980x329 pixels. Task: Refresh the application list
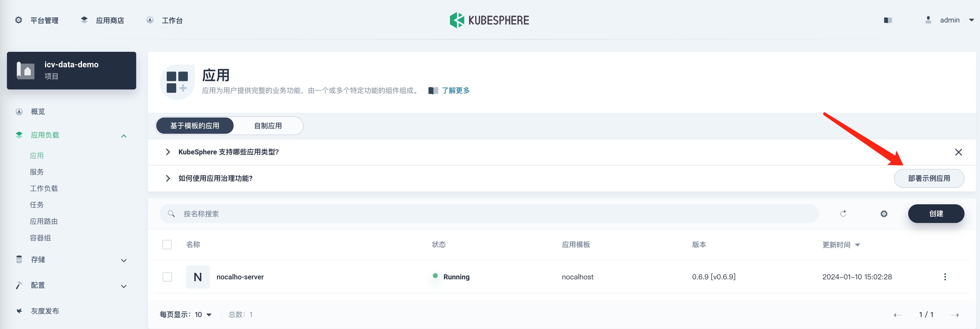[x=843, y=214]
